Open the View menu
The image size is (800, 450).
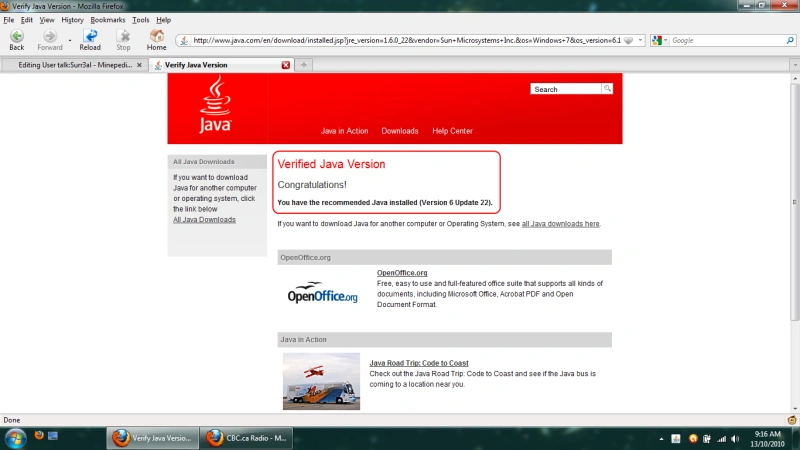(46, 20)
